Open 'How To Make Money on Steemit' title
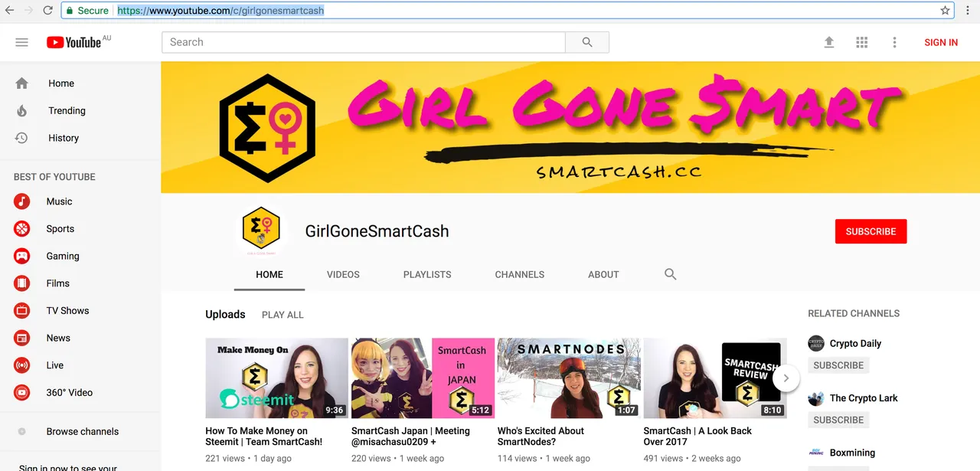The image size is (980, 471). (x=264, y=437)
